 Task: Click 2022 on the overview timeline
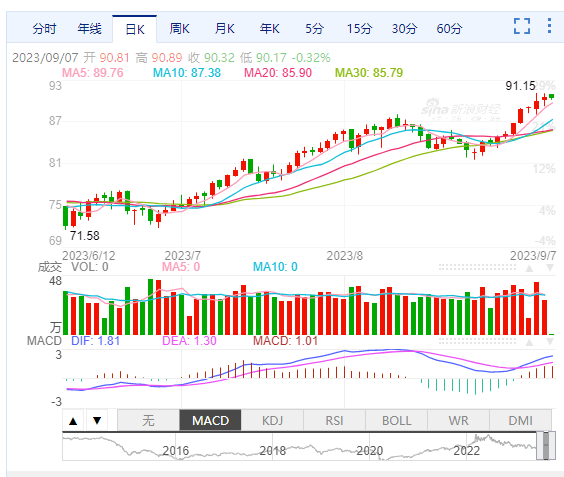click(467, 450)
